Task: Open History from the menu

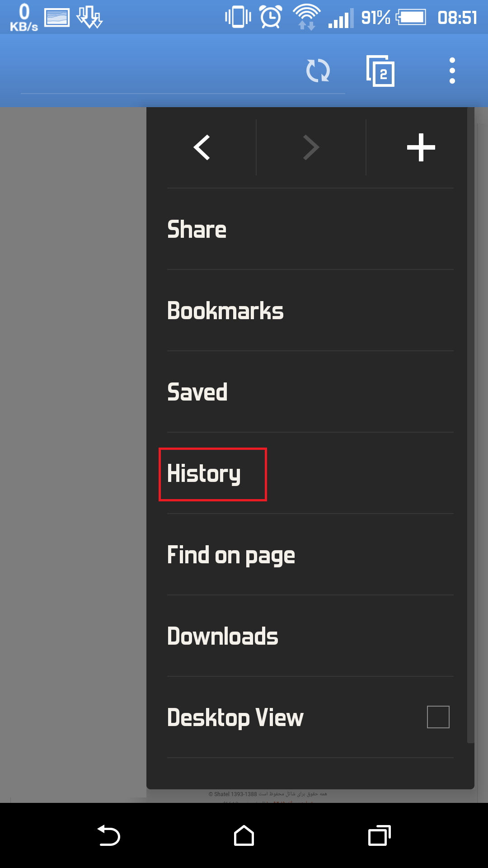Action: (x=204, y=474)
